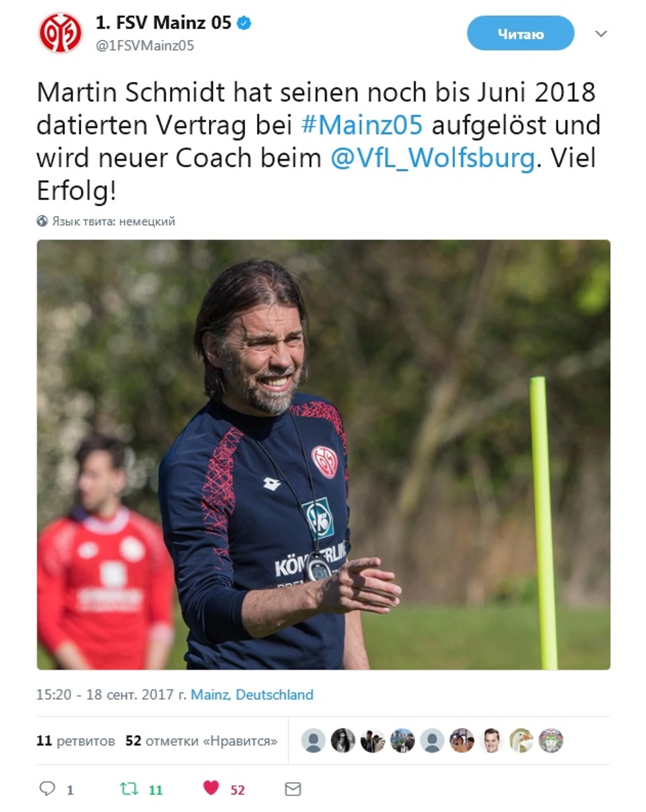The image size is (646, 812).
Task: Open the @VfL_Wolfsburg mention link
Action: [433, 158]
